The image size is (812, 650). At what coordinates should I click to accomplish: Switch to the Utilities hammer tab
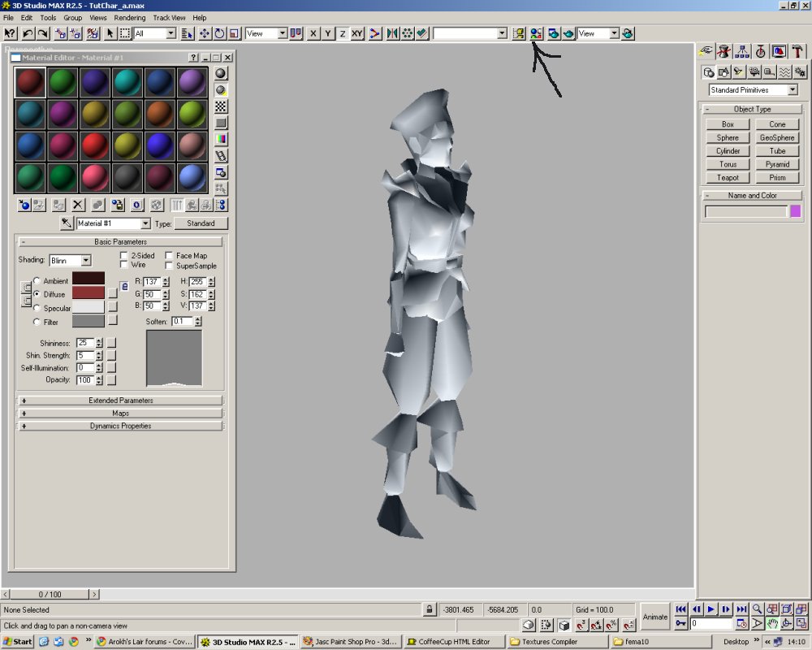click(x=797, y=51)
